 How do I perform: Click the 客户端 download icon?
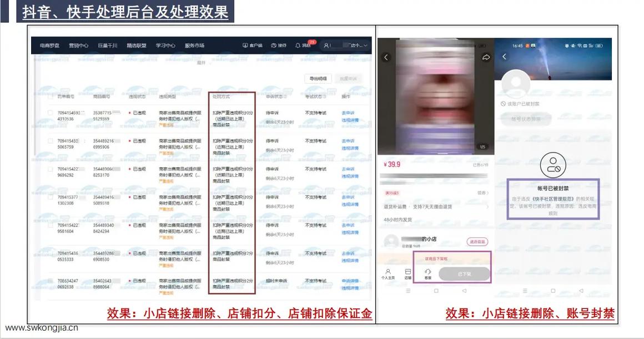coord(245,45)
